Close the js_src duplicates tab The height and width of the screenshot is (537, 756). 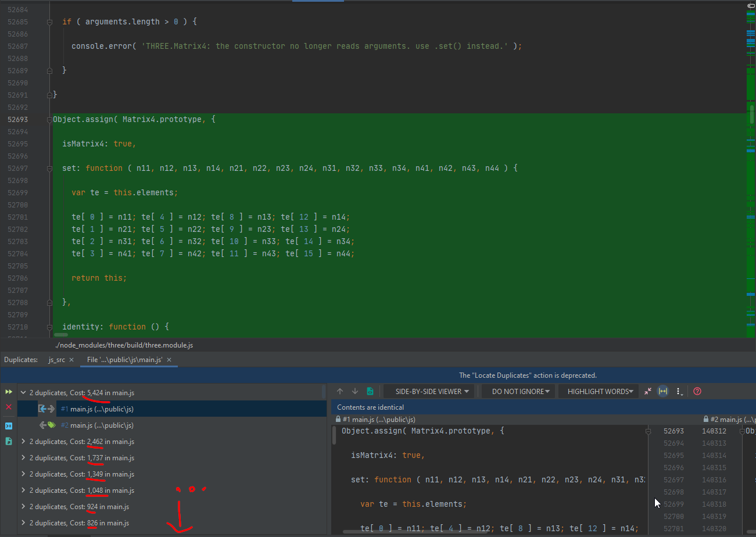pyautogui.click(x=71, y=360)
